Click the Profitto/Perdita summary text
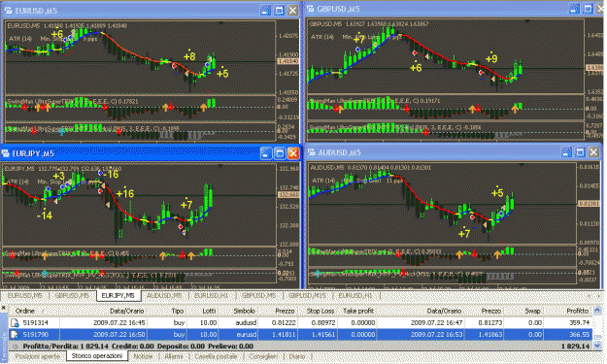607x364 pixels. [x=138, y=347]
